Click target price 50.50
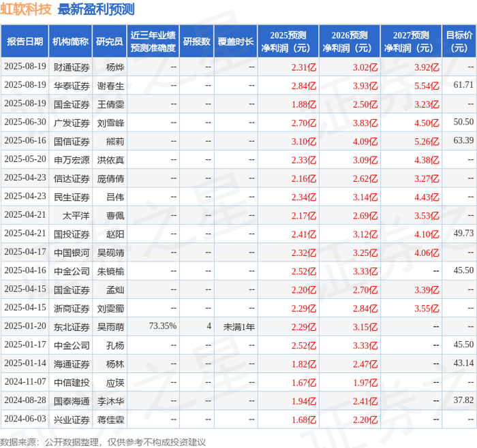477x448 pixels. [x=463, y=122]
